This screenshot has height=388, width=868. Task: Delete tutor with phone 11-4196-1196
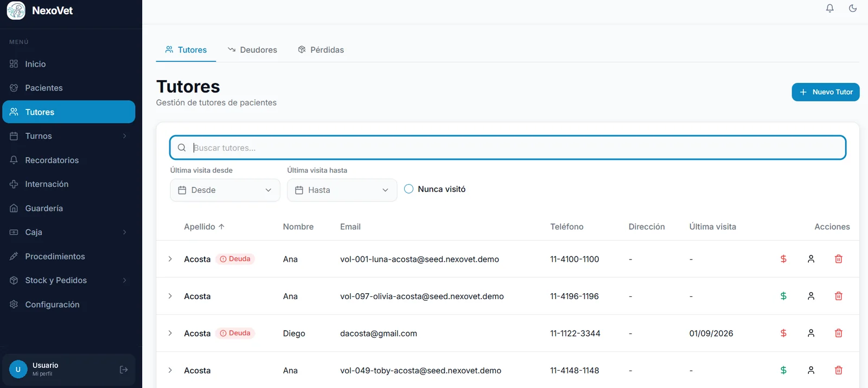point(839,296)
